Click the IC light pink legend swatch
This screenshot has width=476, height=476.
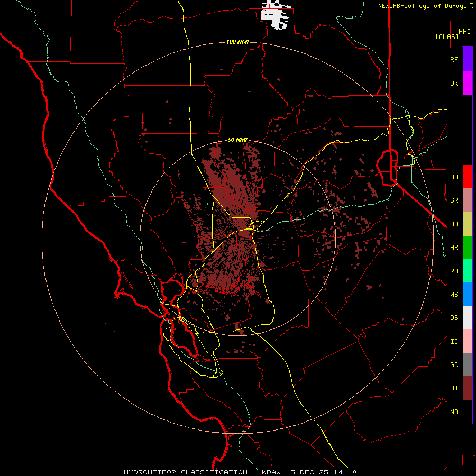coord(467,341)
